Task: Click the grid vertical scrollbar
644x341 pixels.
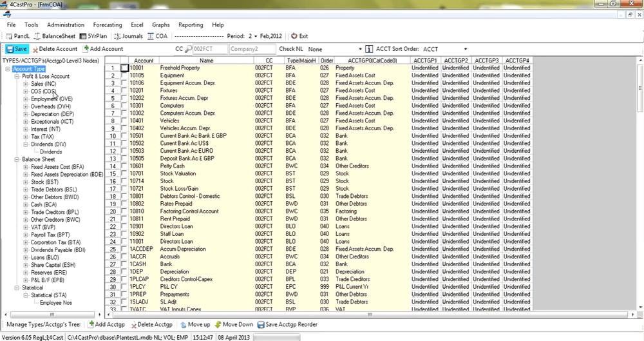Action: (x=640, y=184)
